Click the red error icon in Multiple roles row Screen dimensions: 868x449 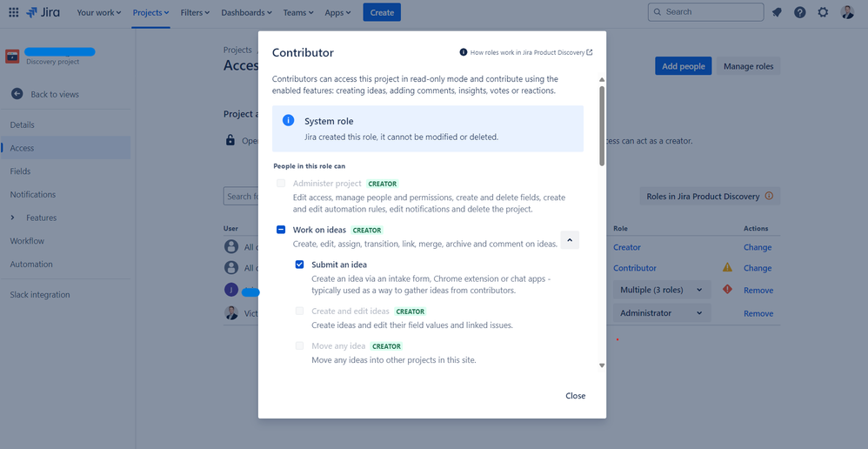coord(727,289)
